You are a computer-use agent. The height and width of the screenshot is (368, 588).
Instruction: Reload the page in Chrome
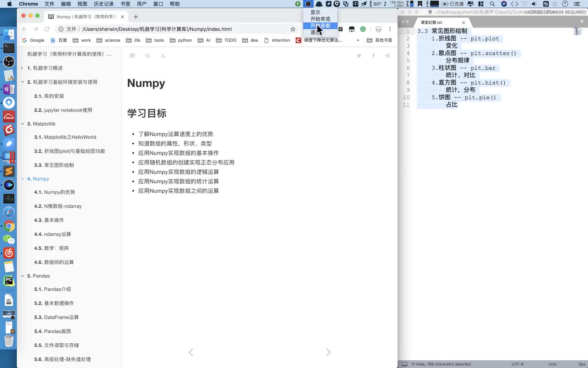(47, 29)
